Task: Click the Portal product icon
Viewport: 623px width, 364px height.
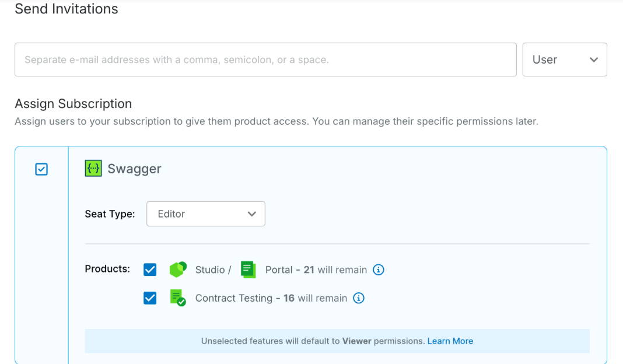Action: 249,269
